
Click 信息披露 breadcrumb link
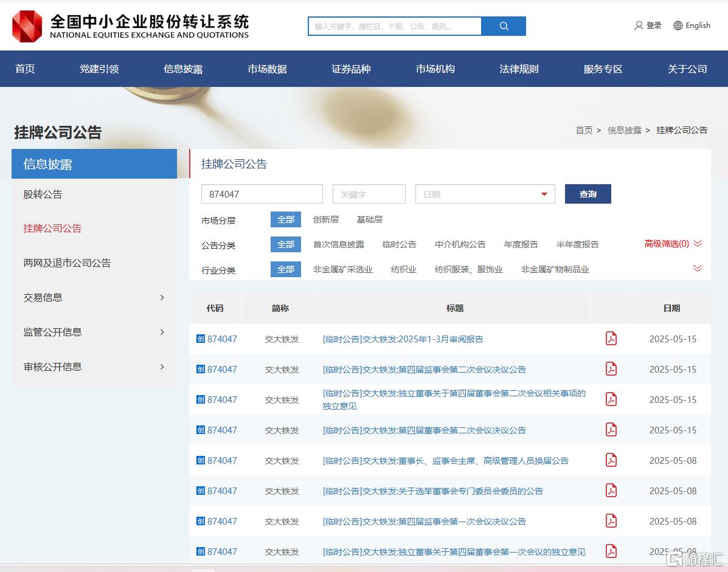click(x=625, y=130)
